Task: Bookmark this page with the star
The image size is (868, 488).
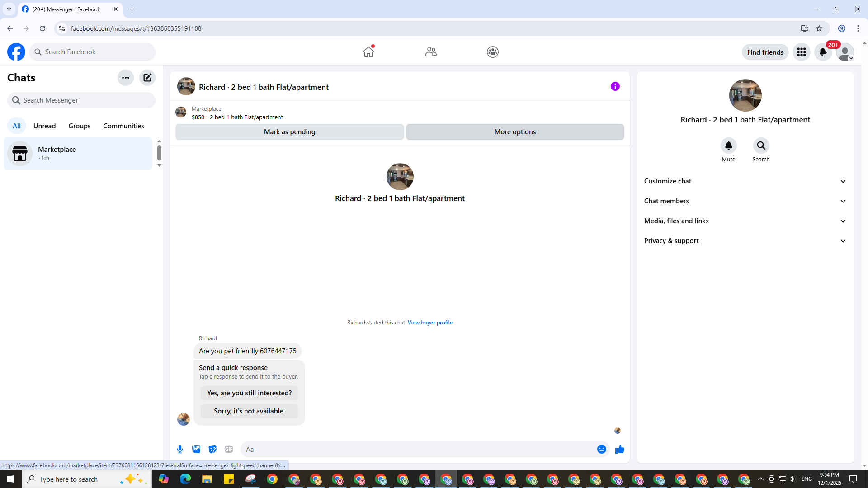Action: tap(819, 28)
